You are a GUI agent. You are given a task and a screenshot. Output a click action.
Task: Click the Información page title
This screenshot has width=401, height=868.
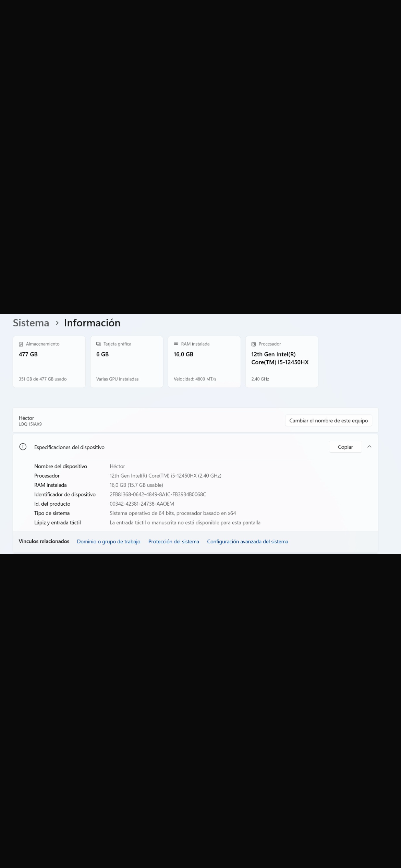[x=92, y=323]
